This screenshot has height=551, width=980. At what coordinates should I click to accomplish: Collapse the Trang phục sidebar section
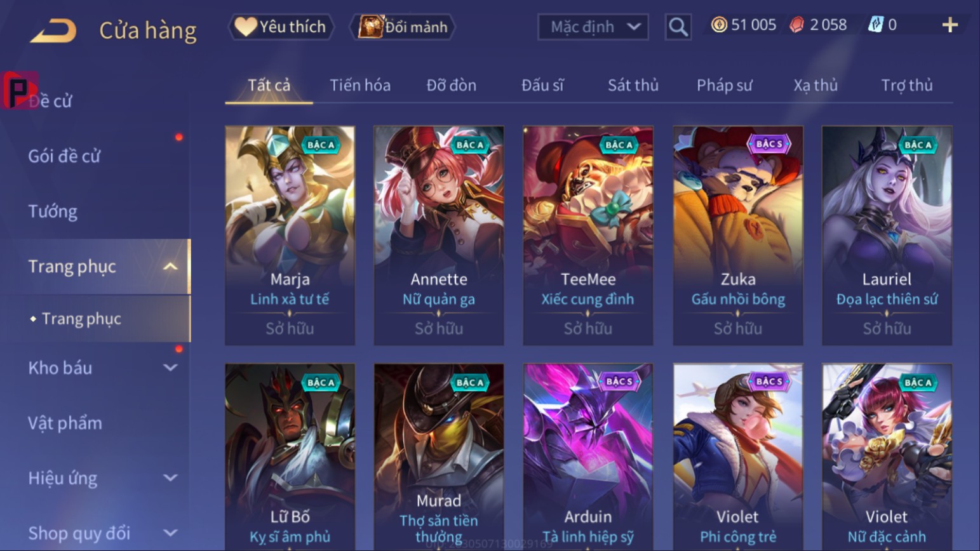click(x=170, y=266)
